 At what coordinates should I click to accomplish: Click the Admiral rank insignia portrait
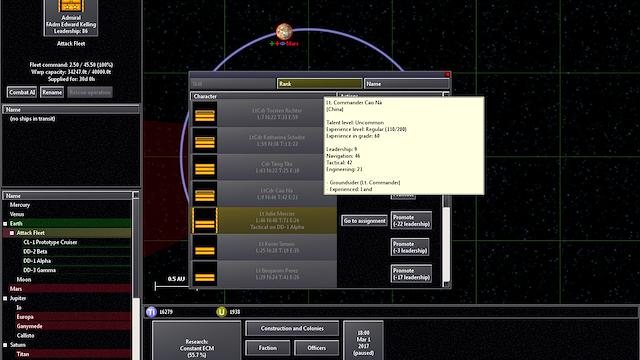[71, 6]
